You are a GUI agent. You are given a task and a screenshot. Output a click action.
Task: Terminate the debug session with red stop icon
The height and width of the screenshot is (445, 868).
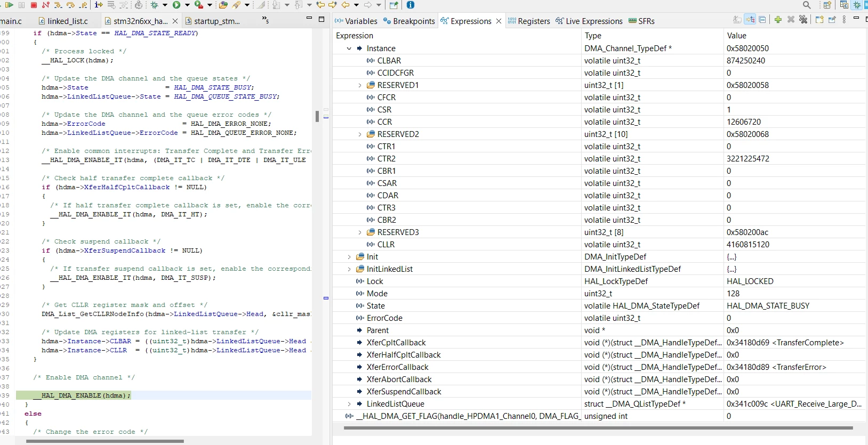[x=34, y=5]
